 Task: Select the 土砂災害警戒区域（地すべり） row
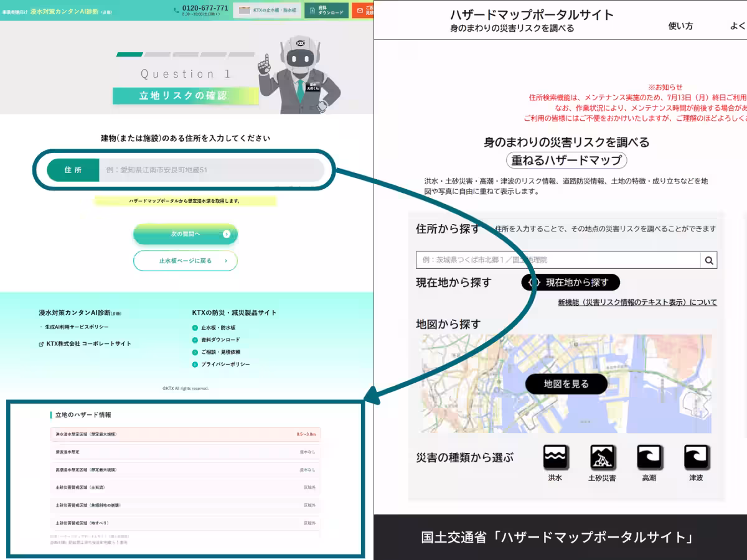point(186,523)
